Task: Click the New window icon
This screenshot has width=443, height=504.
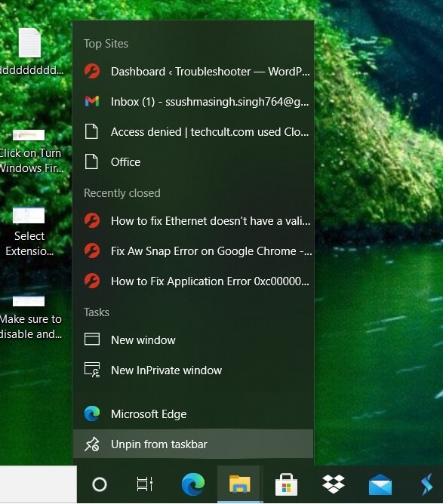Action: pyautogui.click(x=92, y=339)
